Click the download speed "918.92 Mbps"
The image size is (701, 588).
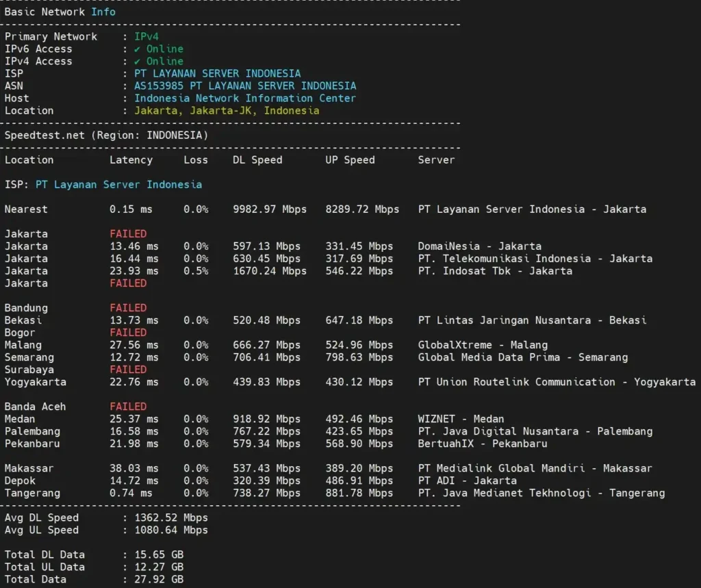pos(267,420)
